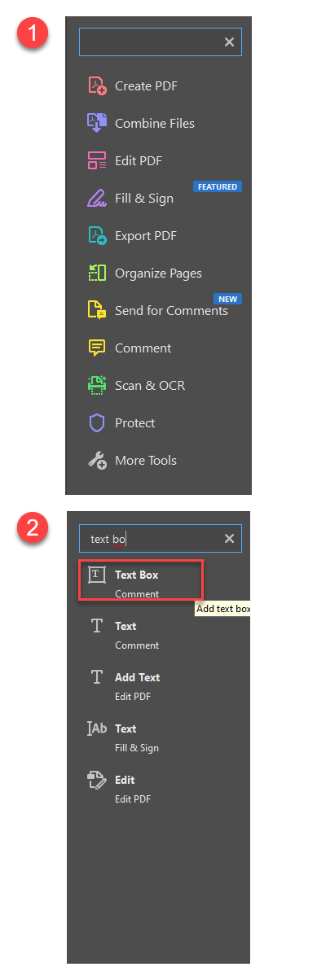The width and height of the screenshot is (317, 980).
Task: Open the Protect shield icon
Action: [97, 423]
